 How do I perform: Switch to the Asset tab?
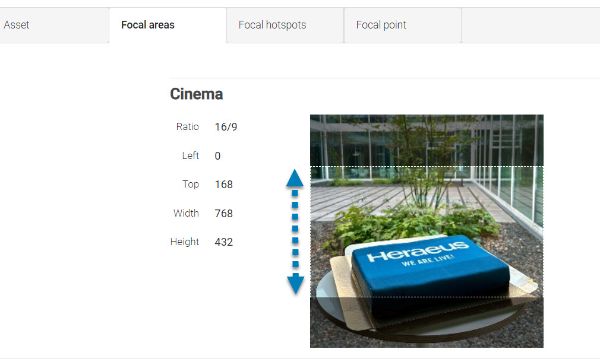tap(54, 25)
